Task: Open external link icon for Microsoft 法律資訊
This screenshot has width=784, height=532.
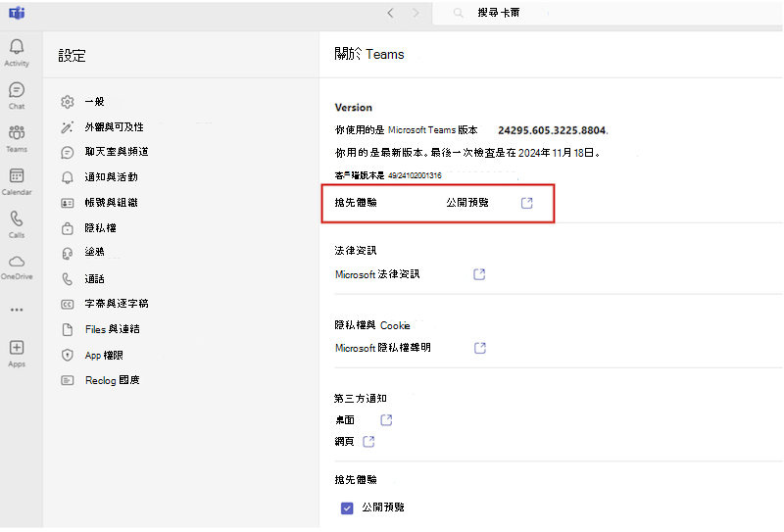Action: [x=479, y=274]
